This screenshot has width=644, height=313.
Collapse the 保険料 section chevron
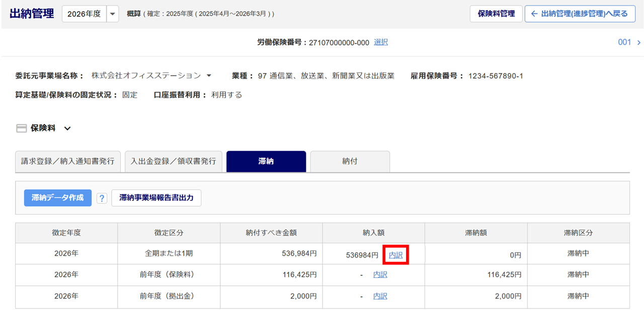pos(67,128)
